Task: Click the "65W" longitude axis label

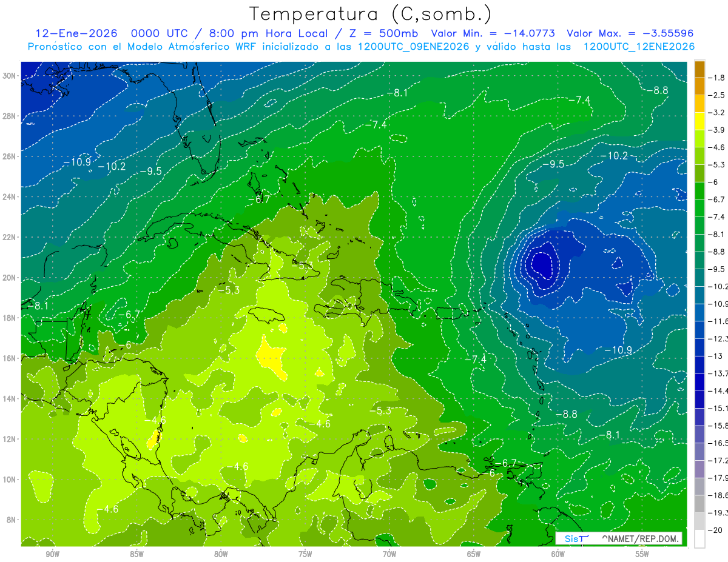Action: click(x=474, y=554)
